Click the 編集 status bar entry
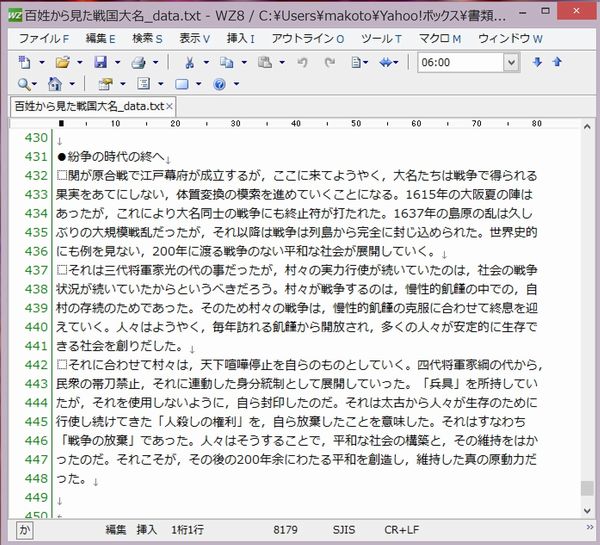600x545 pixels. (x=116, y=530)
